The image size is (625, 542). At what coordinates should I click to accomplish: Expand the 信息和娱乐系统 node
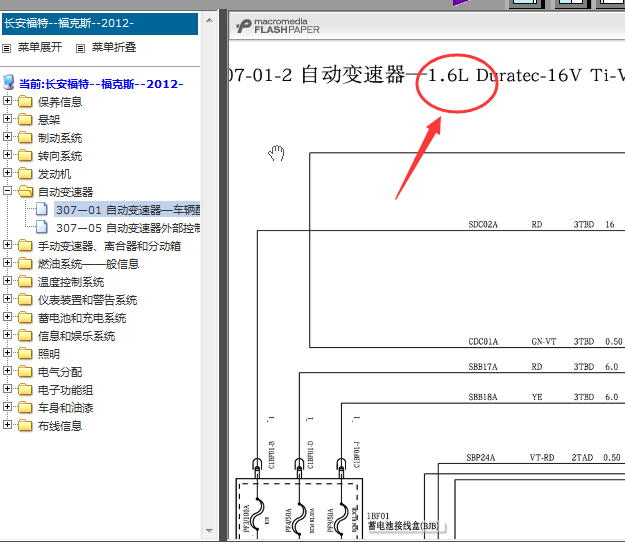click(7, 334)
